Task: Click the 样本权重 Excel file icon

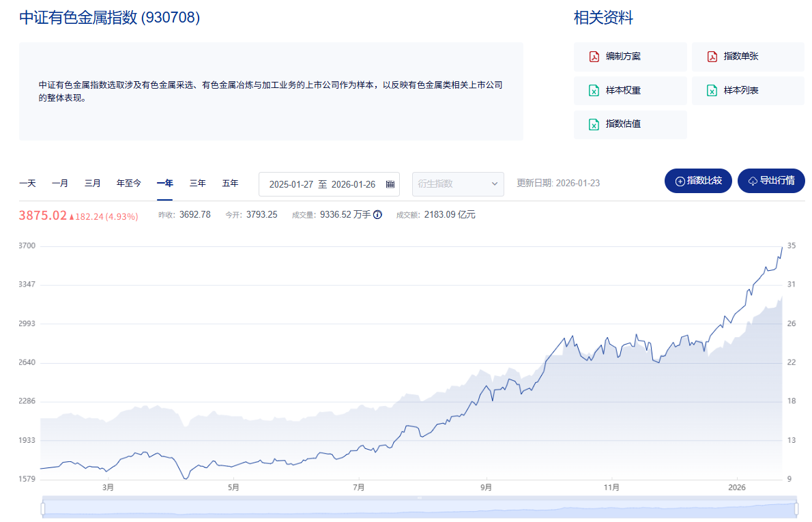Action: tap(594, 90)
